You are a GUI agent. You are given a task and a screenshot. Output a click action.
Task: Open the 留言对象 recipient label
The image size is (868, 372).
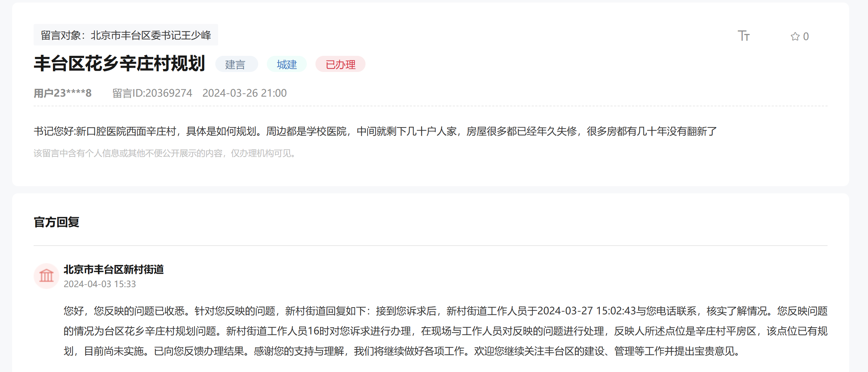tap(126, 35)
